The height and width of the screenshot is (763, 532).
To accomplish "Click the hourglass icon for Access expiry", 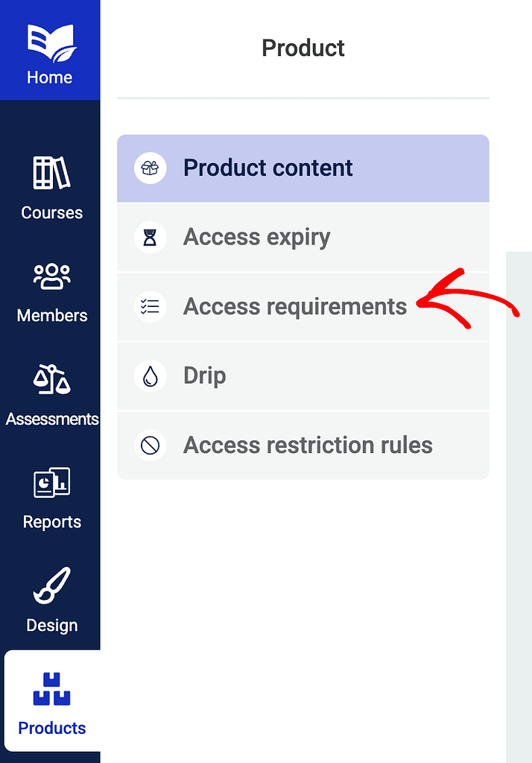I will tap(151, 238).
